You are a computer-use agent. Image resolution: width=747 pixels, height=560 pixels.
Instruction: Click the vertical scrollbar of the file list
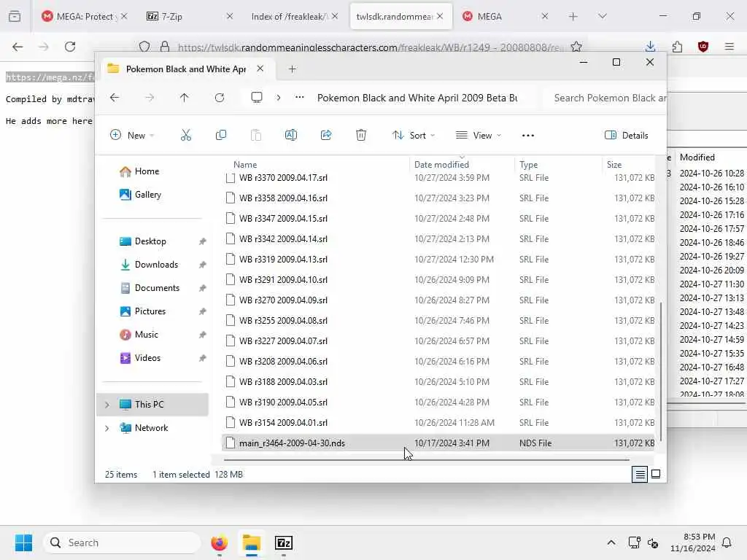(661, 371)
